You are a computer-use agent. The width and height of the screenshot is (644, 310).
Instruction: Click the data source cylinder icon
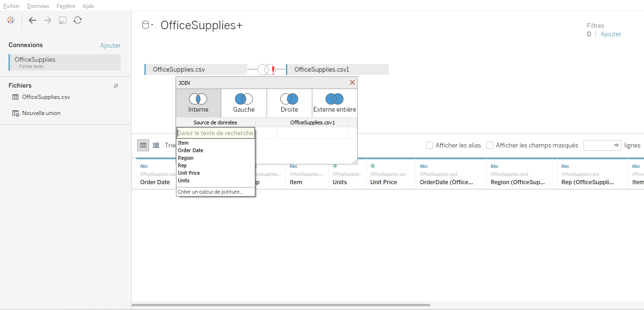point(146,24)
